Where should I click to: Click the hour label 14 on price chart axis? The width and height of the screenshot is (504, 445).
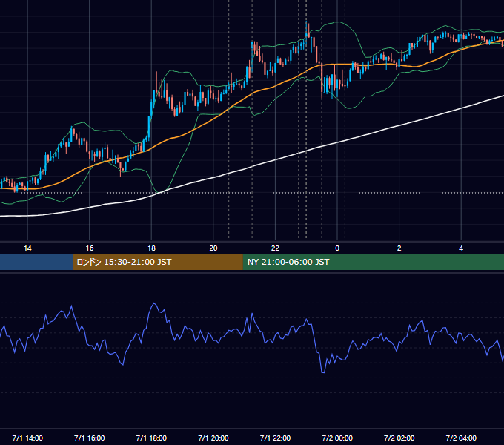coord(27,248)
